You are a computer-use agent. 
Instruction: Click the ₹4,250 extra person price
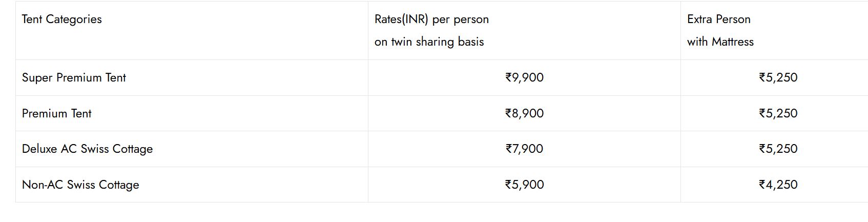point(778,185)
